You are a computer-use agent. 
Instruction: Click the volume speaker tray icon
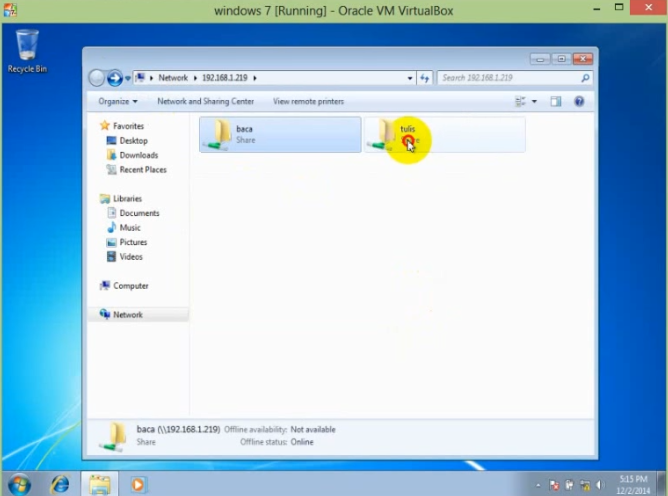click(x=599, y=485)
